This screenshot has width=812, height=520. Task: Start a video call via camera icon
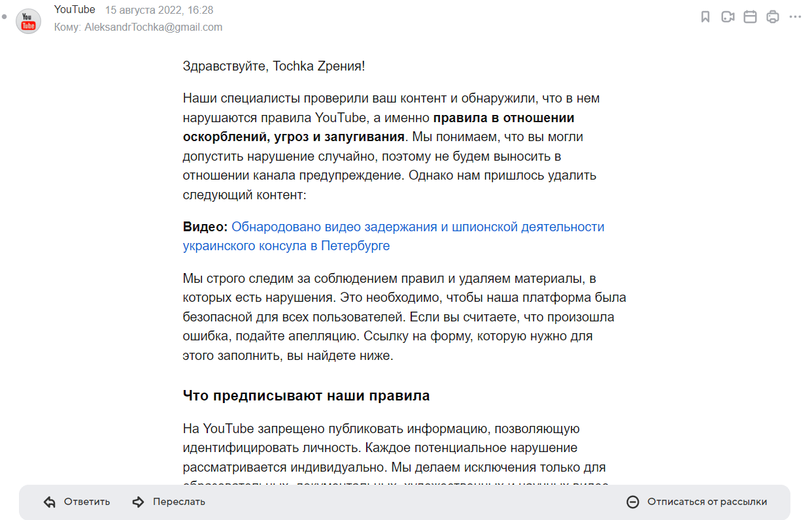pyautogui.click(x=728, y=17)
